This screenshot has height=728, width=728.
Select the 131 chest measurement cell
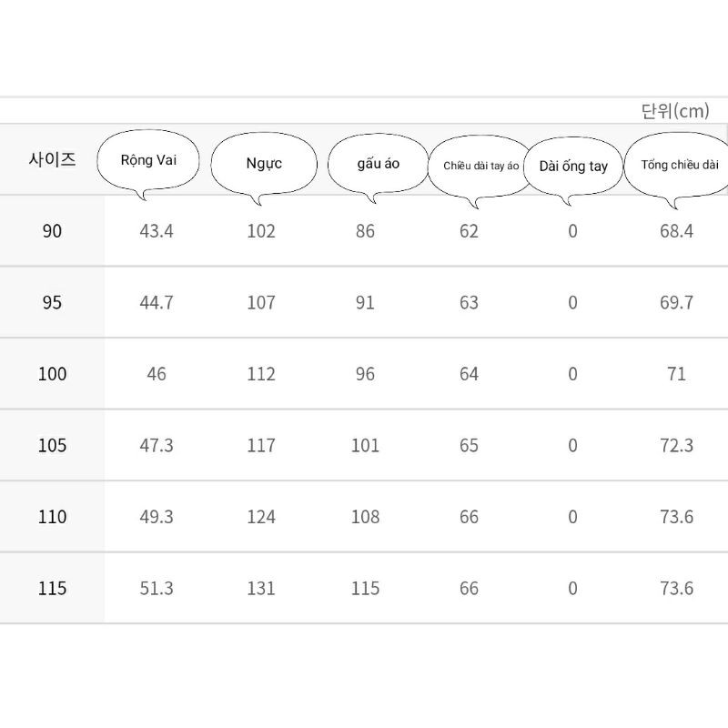coord(261,588)
